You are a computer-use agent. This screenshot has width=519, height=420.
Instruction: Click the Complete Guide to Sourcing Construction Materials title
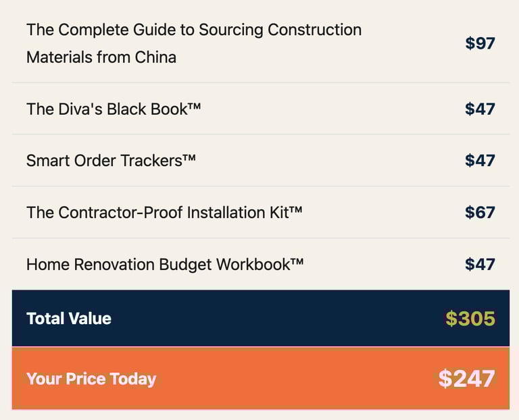click(194, 43)
